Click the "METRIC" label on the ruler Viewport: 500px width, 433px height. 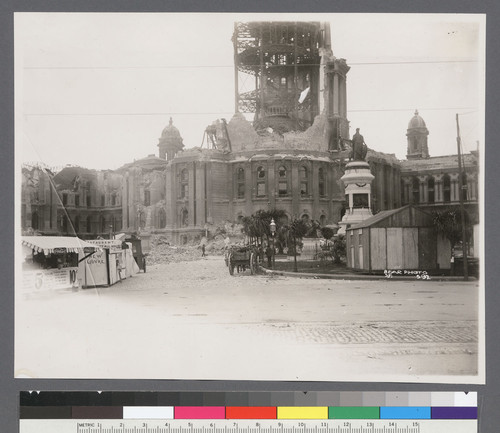pyautogui.click(x=87, y=425)
